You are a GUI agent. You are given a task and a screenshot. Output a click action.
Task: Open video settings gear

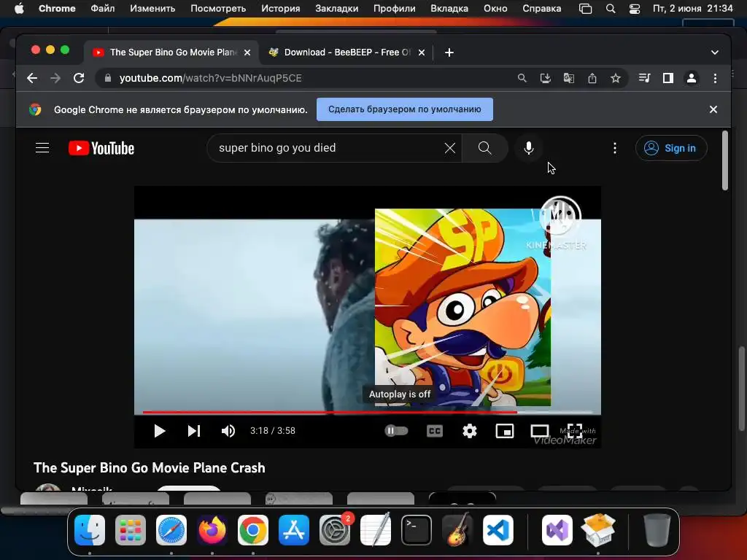point(470,431)
